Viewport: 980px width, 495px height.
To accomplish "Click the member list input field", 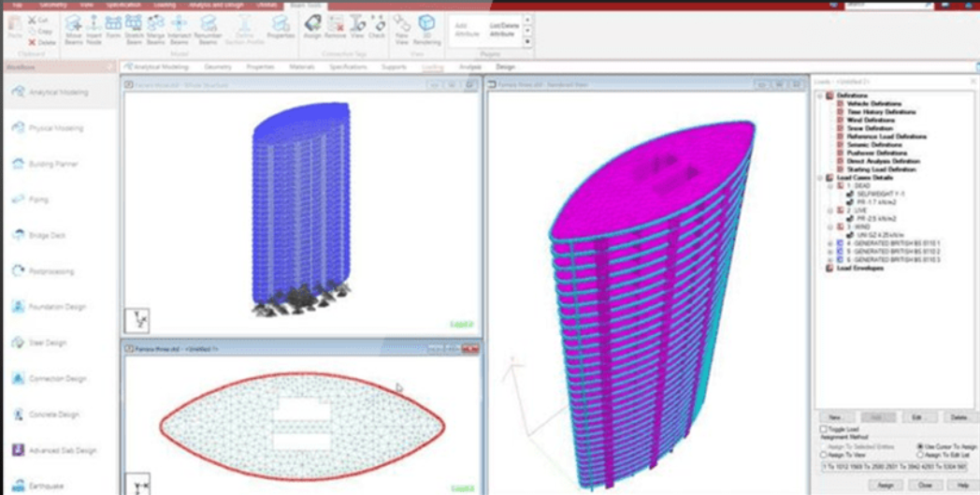I will (894, 466).
